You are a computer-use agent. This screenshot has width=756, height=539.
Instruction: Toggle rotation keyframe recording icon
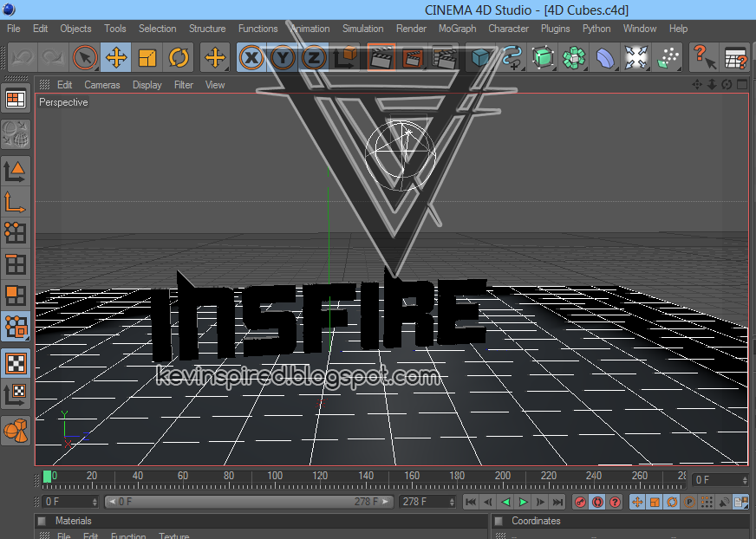pos(672,503)
